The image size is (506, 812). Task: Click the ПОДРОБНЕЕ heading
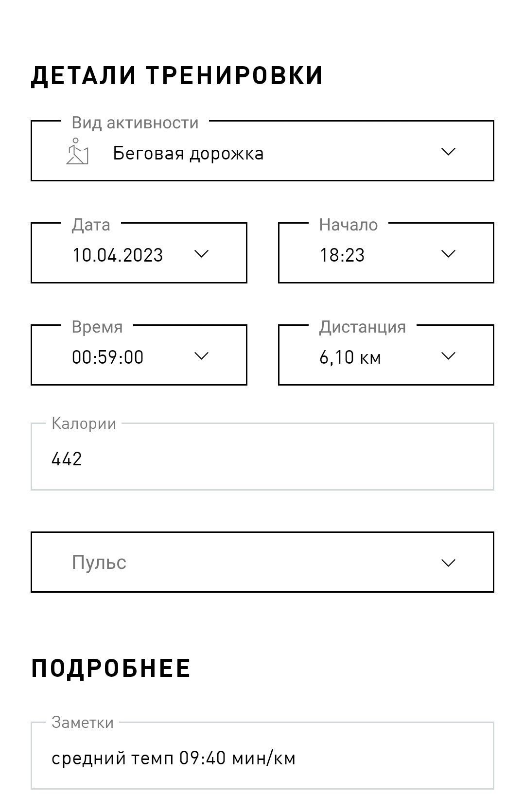coord(111,668)
